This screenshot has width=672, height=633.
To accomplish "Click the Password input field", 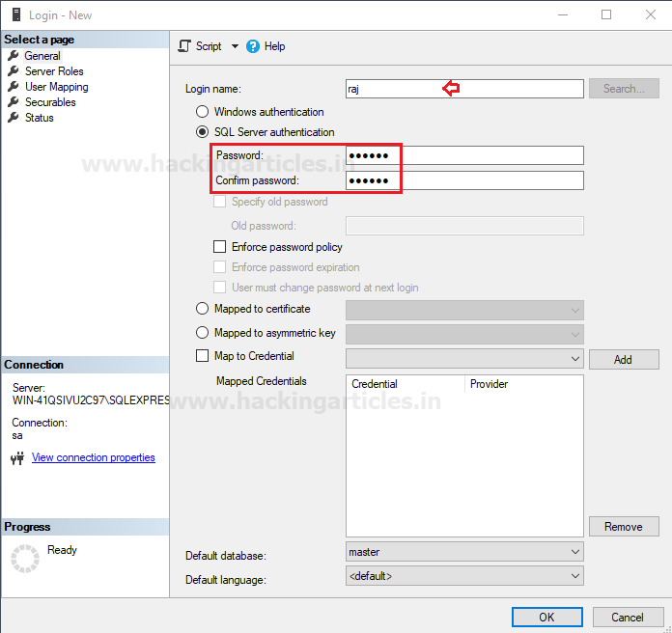I will (464, 155).
